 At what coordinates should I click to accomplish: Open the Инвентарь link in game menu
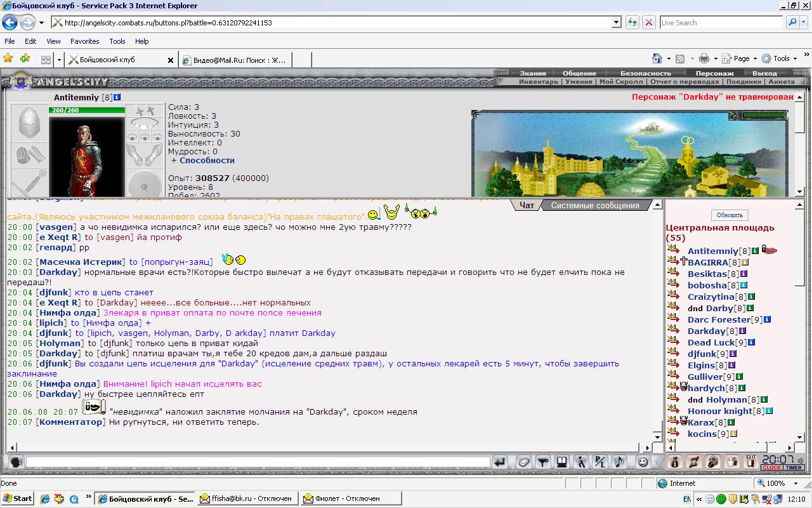pos(539,81)
